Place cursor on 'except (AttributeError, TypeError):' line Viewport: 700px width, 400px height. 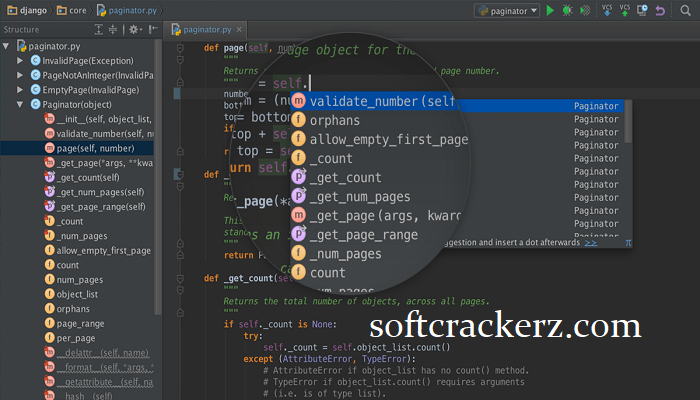329,359
